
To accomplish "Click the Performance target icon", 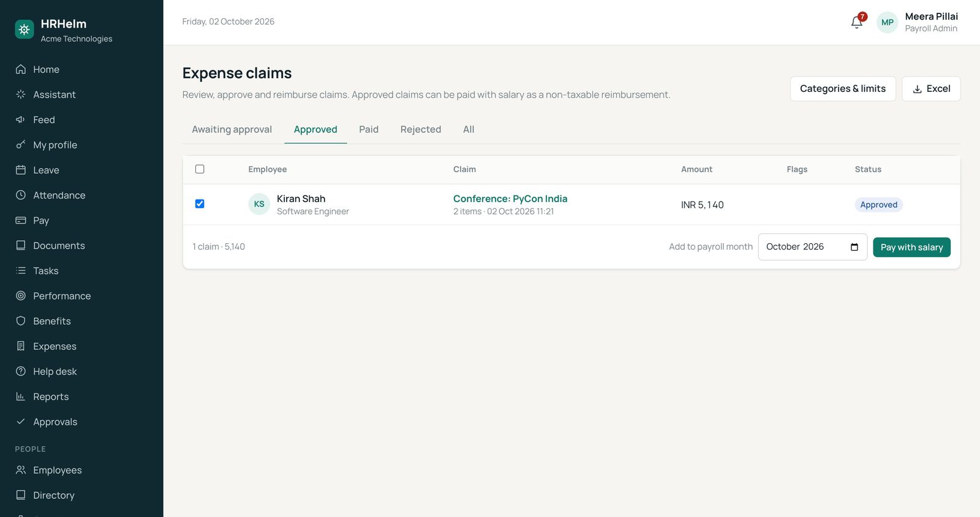I will (21, 295).
